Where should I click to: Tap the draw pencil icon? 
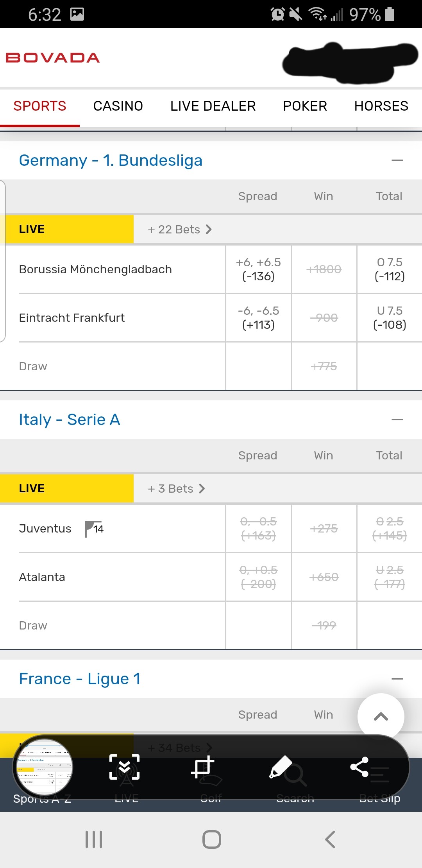(281, 767)
